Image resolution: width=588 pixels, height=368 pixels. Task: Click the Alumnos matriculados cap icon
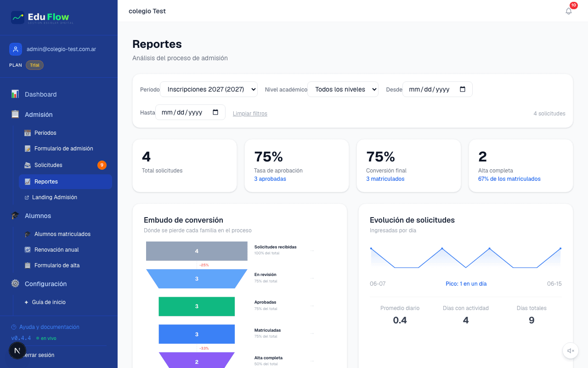point(28,234)
